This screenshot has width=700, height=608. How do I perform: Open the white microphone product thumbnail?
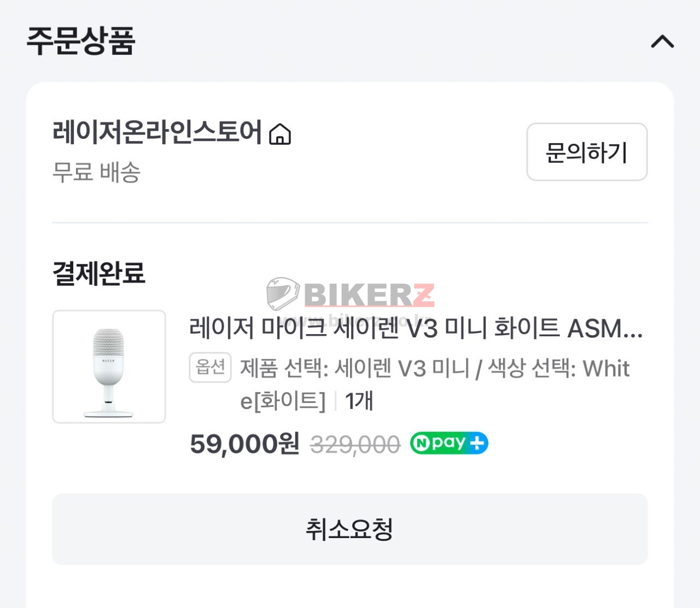click(109, 366)
